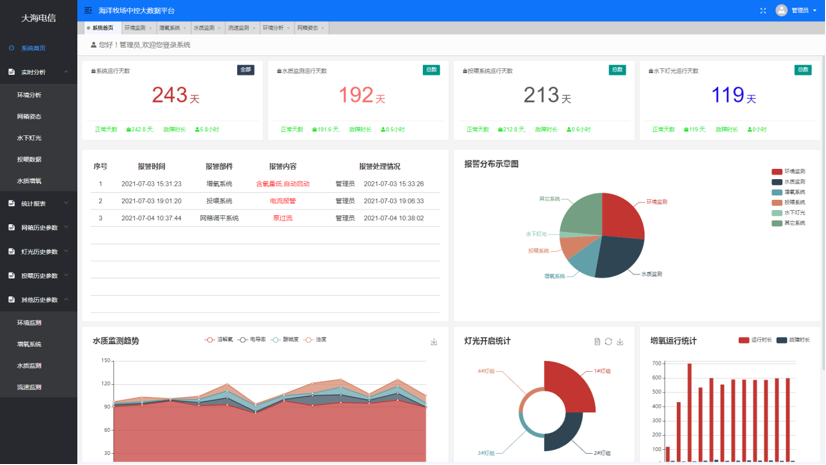Image resolution: width=826 pixels, height=465 pixels.
Task: Click save image icon in 灯光开启统计
Action: pos(620,342)
